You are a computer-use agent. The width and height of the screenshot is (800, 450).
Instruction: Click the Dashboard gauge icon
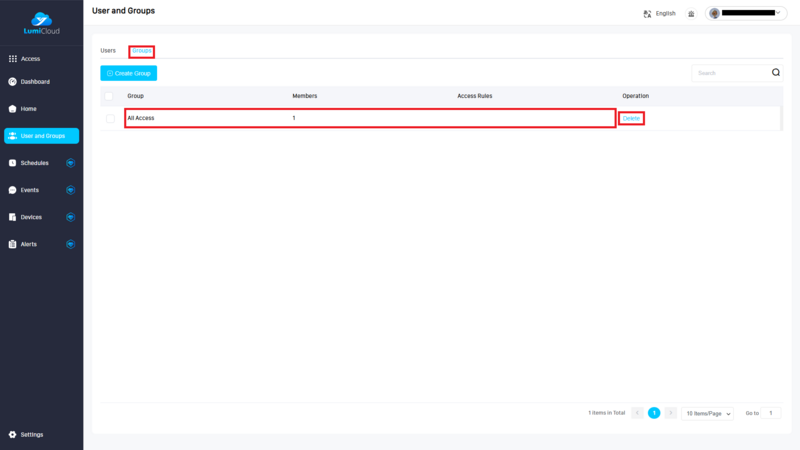pyautogui.click(x=12, y=82)
